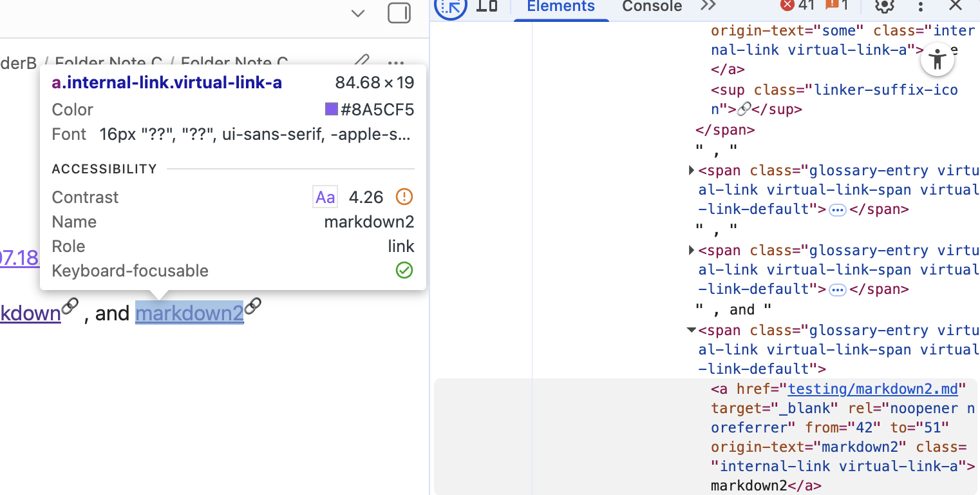980x495 pixels.
Task: Open DevTools settings gear
Action: coord(885,6)
